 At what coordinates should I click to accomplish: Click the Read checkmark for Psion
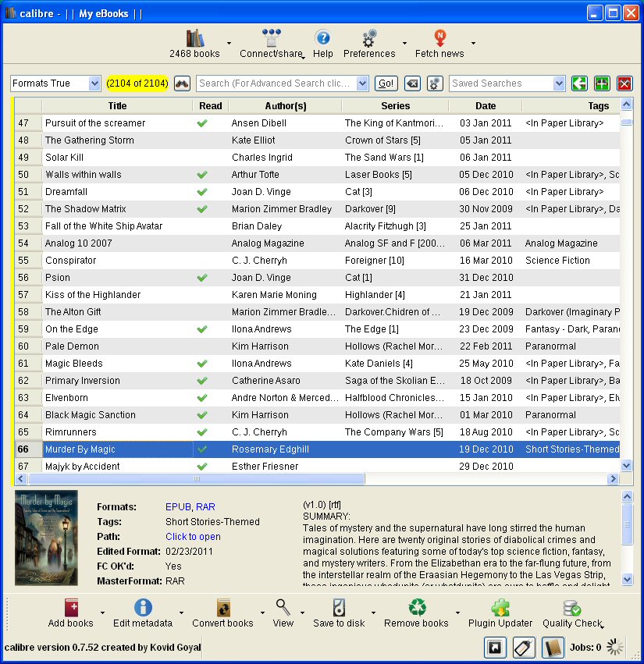[x=202, y=278]
